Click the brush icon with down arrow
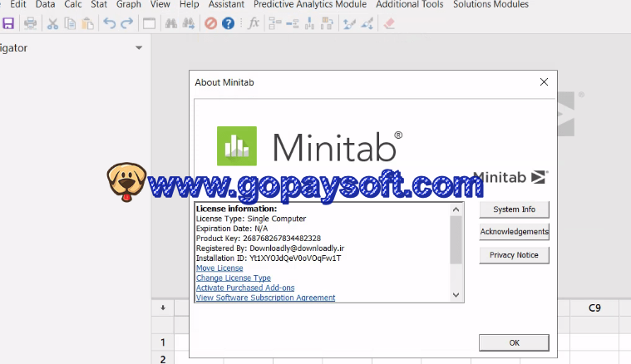Viewport: 631px width, 364px height. 367,23
